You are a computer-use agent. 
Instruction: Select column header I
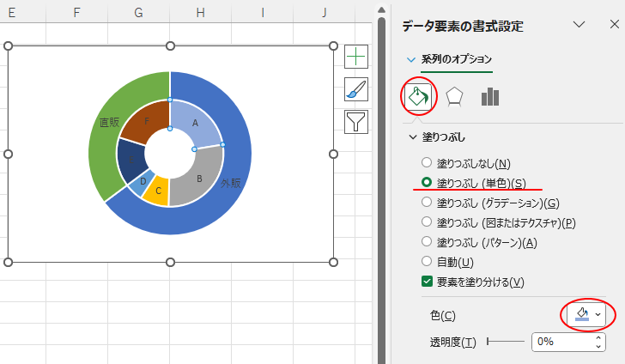263,13
